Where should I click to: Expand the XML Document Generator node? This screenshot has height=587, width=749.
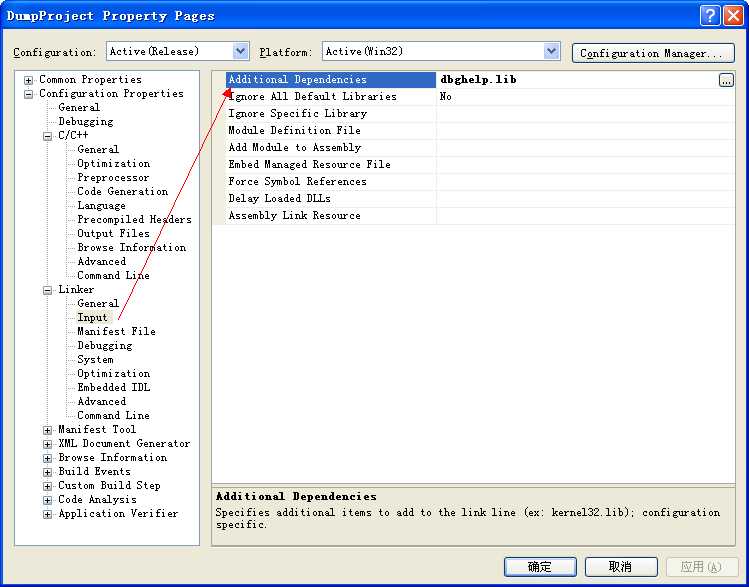47,444
